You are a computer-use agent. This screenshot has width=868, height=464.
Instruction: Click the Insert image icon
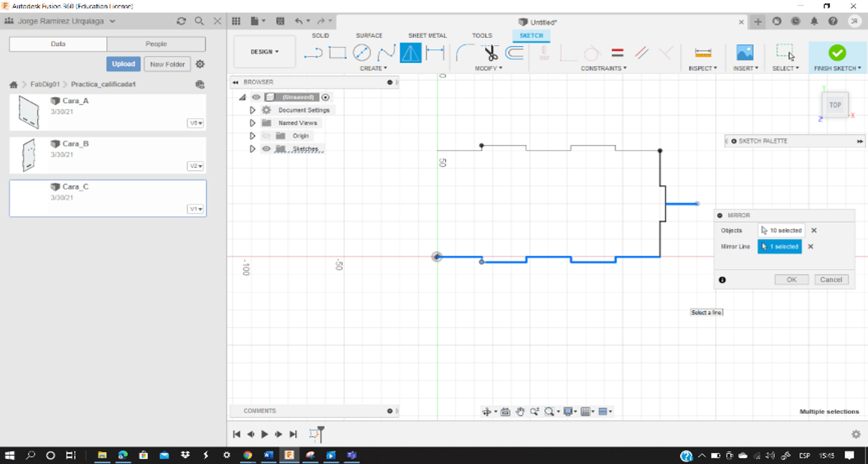point(745,53)
